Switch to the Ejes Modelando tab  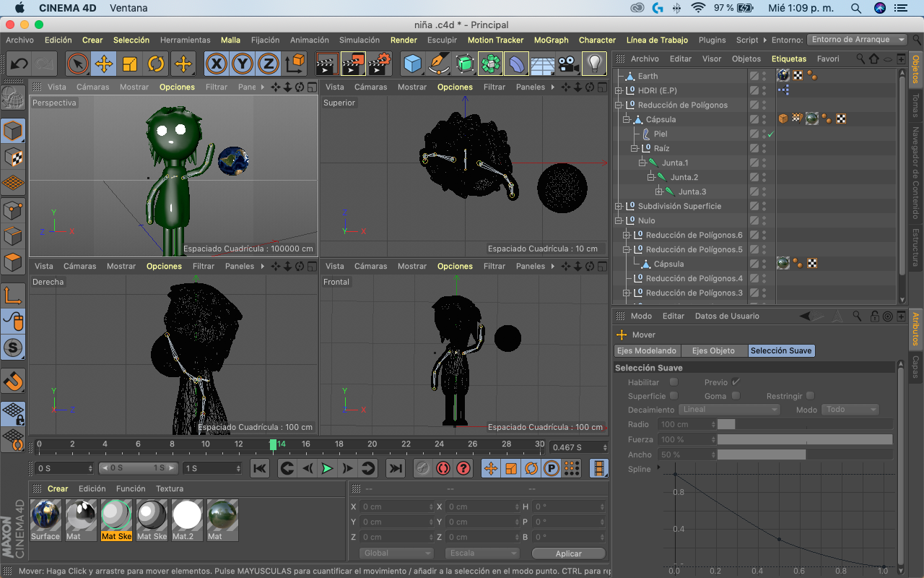click(646, 350)
